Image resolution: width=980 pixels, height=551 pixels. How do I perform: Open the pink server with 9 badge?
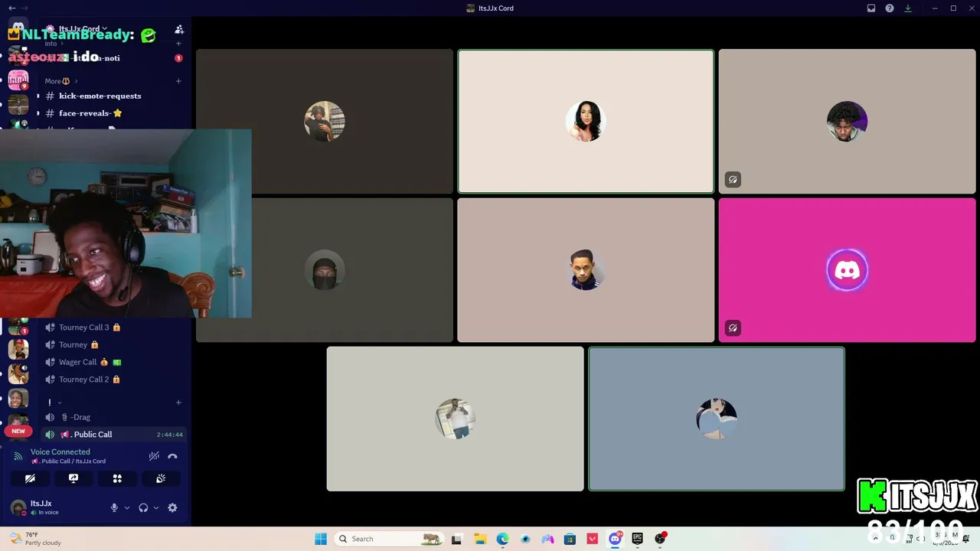tap(18, 80)
